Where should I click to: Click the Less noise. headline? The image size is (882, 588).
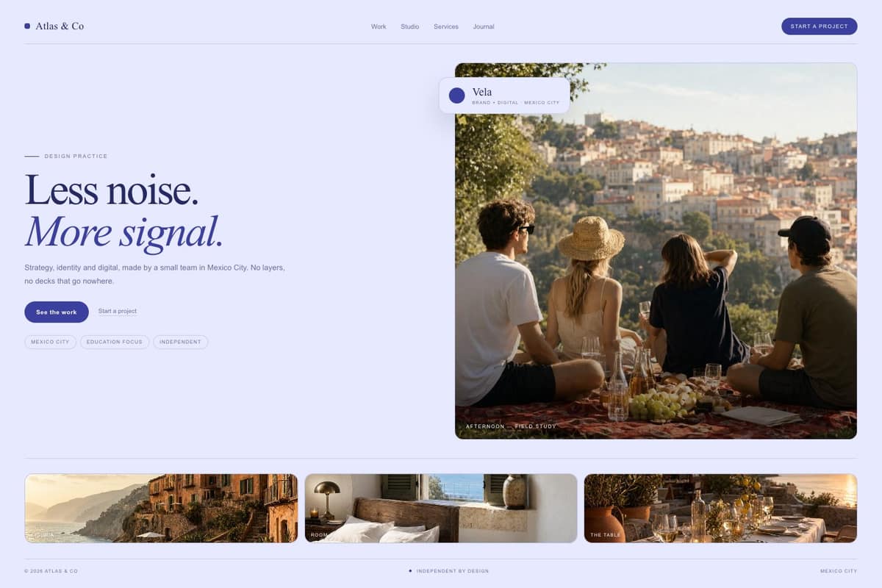112,190
